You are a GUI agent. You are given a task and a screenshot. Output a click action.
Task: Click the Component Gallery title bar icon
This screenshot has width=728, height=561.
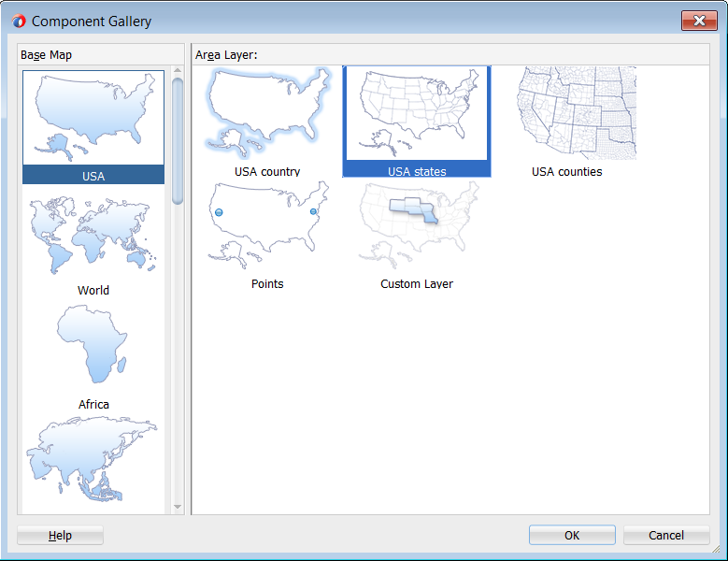click(x=19, y=21)
